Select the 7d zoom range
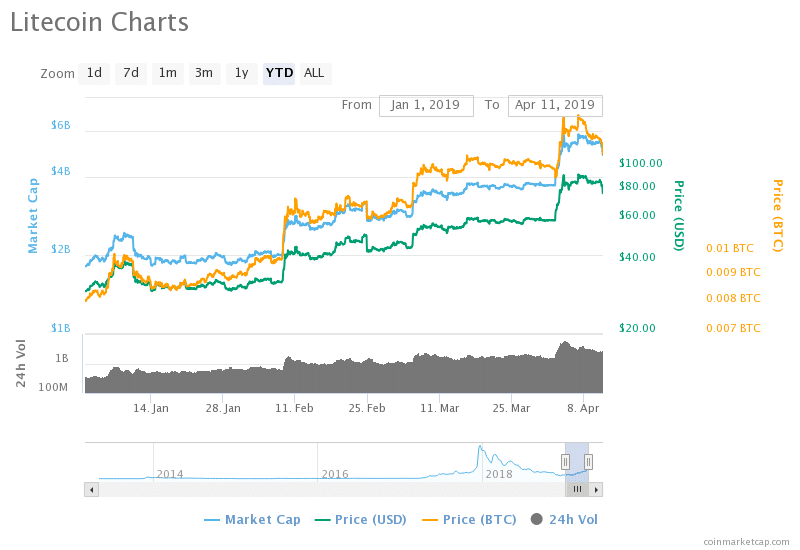The image size is (800, 550). [x=131, y=73]
